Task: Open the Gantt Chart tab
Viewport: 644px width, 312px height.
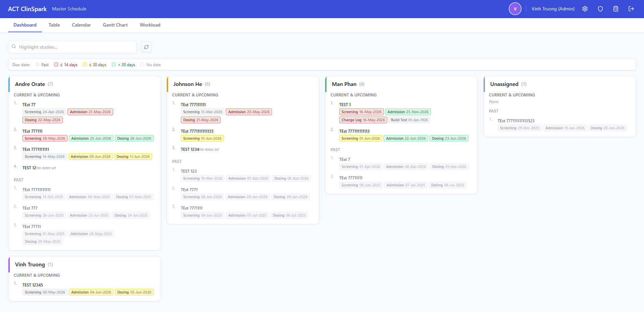Action: tap(115, 25)
